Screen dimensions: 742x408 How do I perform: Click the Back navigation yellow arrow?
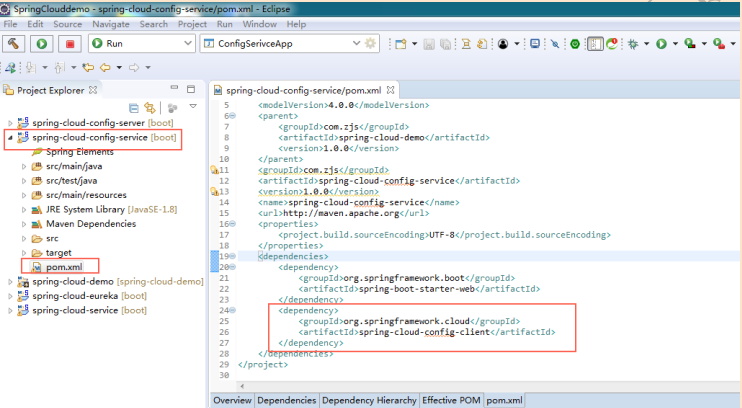coord(105,68)
